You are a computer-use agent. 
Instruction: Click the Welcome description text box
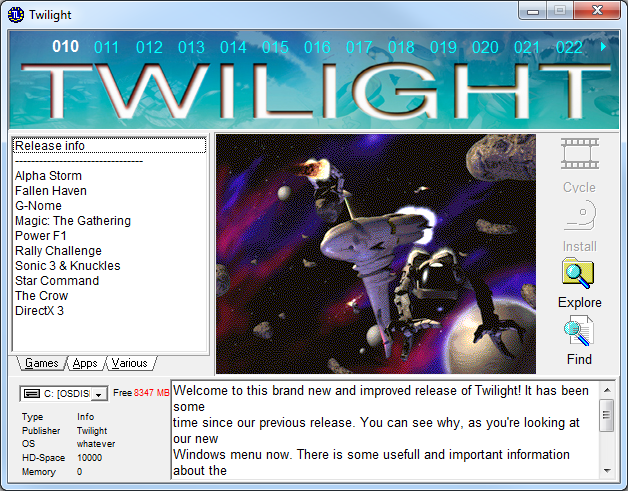[385, 430]
